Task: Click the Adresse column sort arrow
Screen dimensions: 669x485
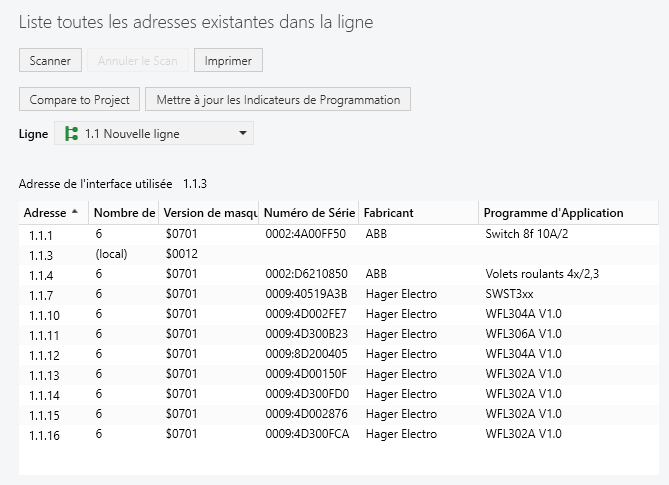Action: tap(75, 212)
